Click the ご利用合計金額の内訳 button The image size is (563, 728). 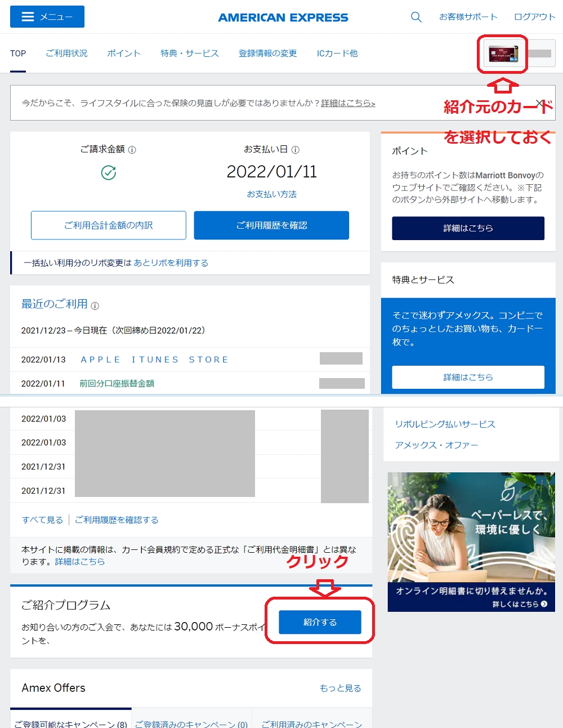[109, 225]
